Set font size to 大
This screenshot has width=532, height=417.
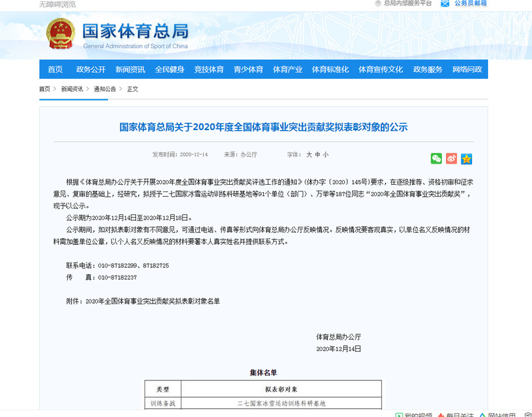(309, 154)
